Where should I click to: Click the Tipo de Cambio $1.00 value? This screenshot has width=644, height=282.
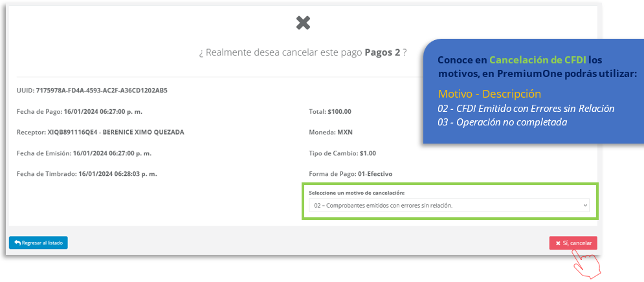click(342, 153)
